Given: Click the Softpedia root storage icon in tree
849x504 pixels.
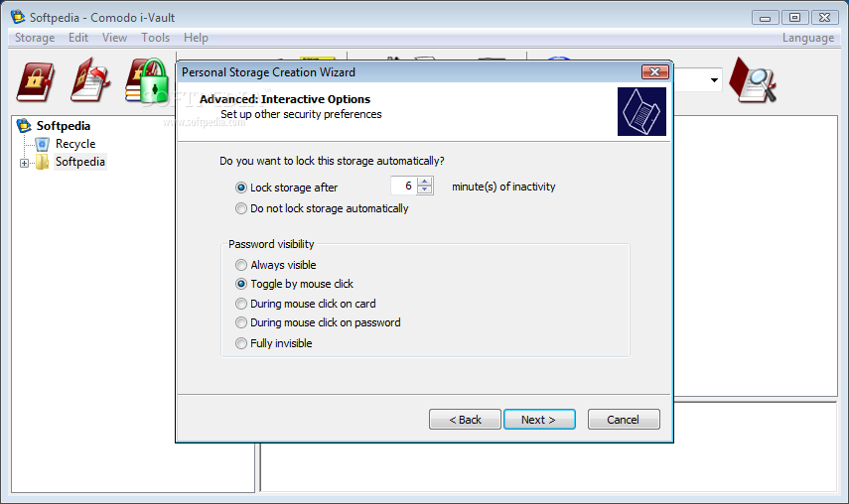Looking at the screenshot, I should tap(24, 125).
